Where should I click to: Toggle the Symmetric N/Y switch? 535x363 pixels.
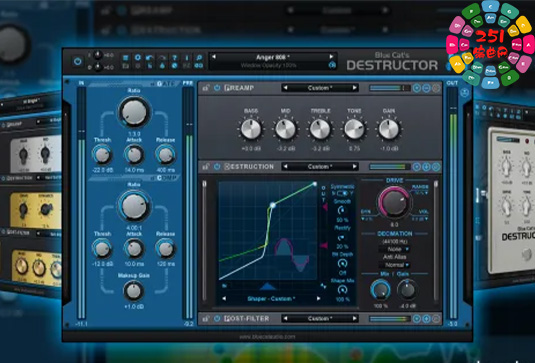coord(342,193)
